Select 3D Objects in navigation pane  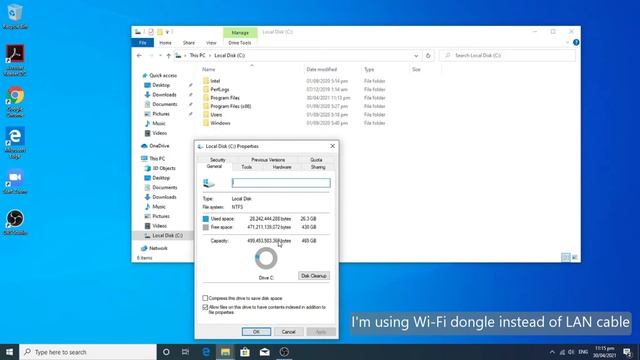(x=164, y=168)
